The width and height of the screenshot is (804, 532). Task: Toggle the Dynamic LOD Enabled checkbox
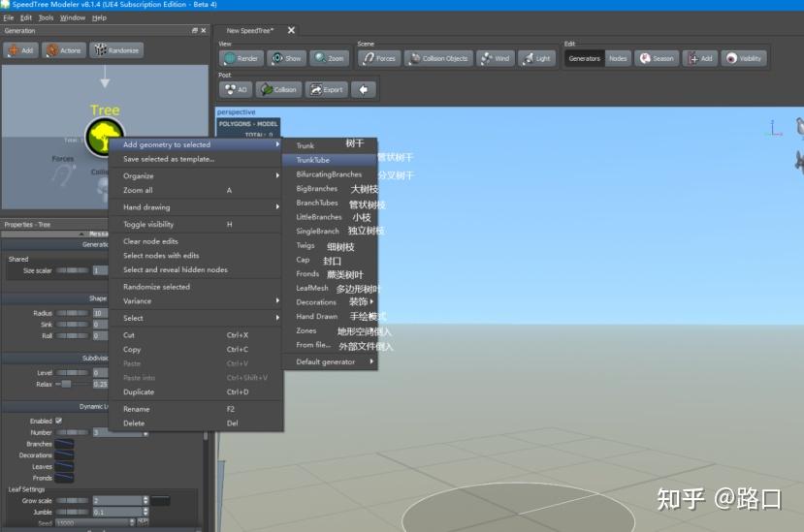point(59,421)
